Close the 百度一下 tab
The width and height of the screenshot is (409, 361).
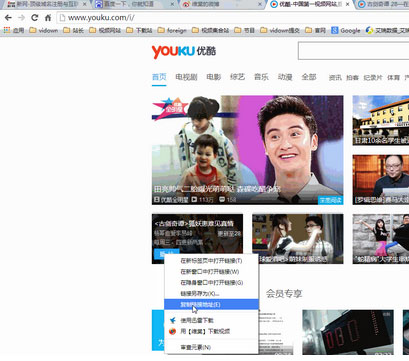(x=172, y=4)
